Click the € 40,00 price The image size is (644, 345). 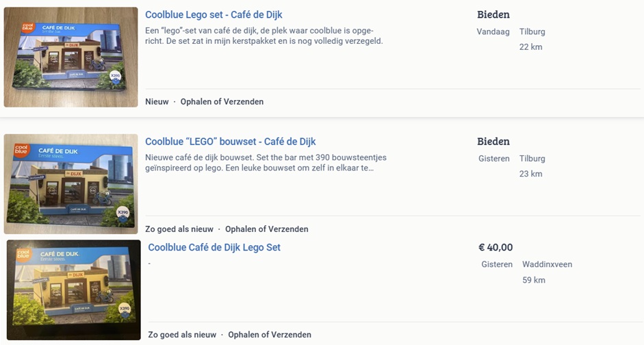pyautogui.click(x=495, y=247)
